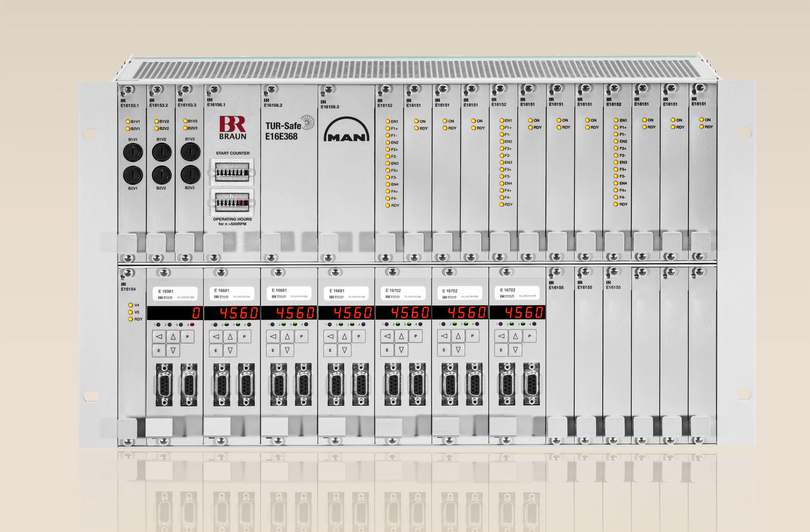Click the right D-sub connector on E 16981 module
This screenshot has width=810, height=532.
189,384
